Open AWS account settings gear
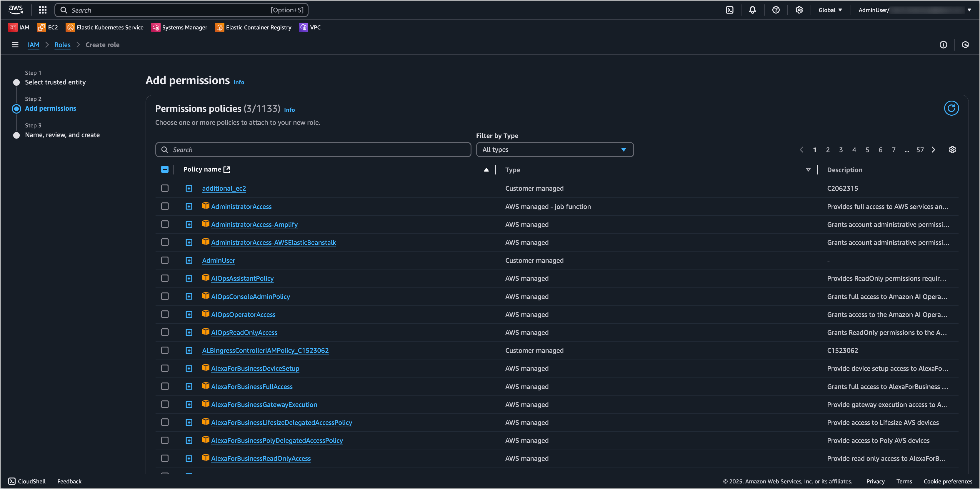This screenshot has height=489, width=980. [x=799, y=10]
